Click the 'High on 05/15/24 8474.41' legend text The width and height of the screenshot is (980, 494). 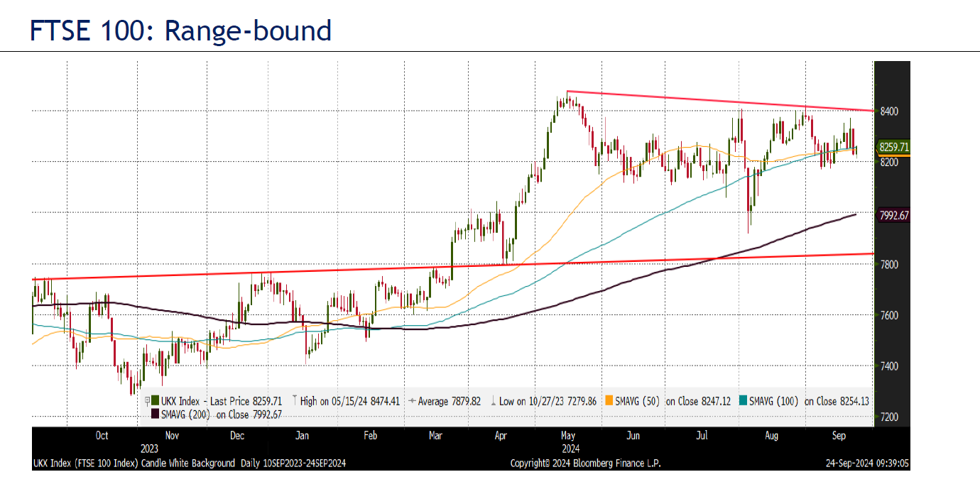tap(350, 401)
